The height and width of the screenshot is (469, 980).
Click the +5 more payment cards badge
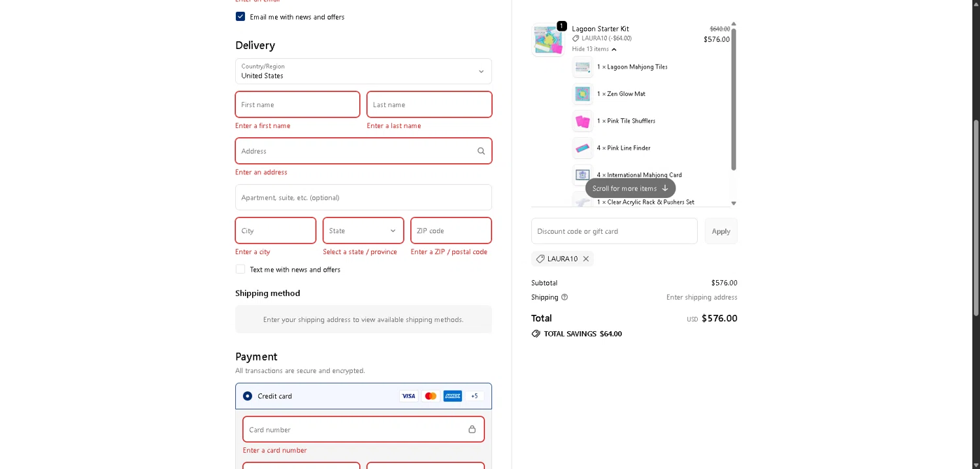[474, 396]
